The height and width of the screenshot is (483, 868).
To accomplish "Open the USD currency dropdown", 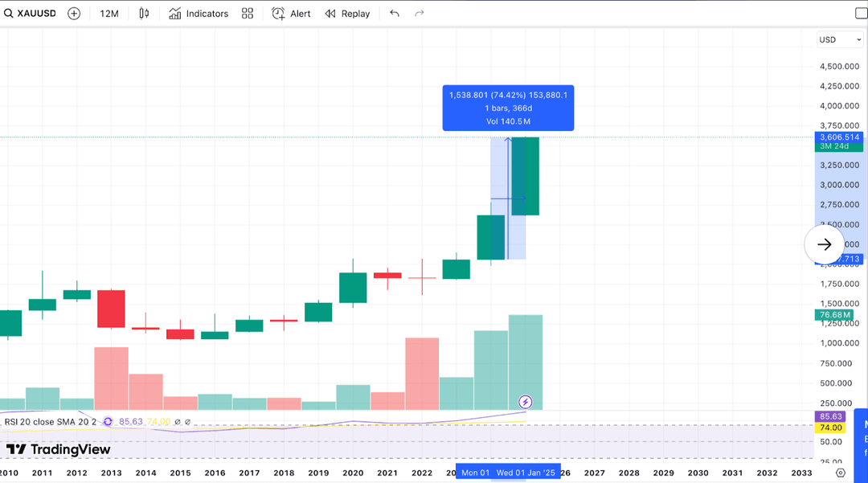I will coord(840,40).
